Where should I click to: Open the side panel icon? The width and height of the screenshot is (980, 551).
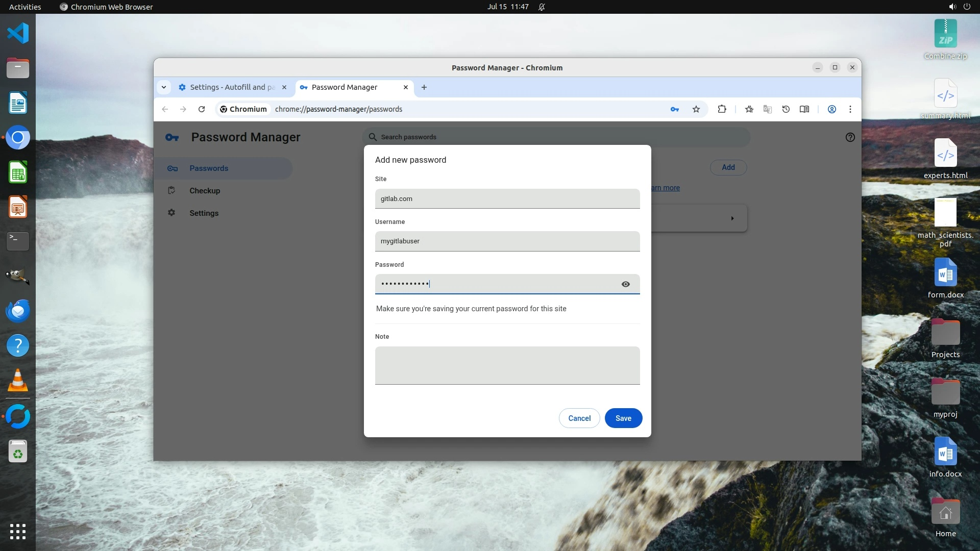804,109
